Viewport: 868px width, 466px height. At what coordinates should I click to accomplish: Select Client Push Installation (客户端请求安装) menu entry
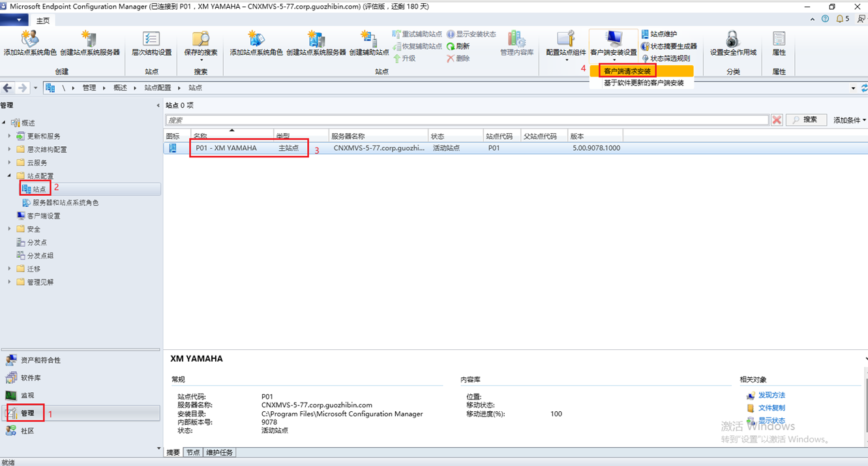tap(627, 70)
